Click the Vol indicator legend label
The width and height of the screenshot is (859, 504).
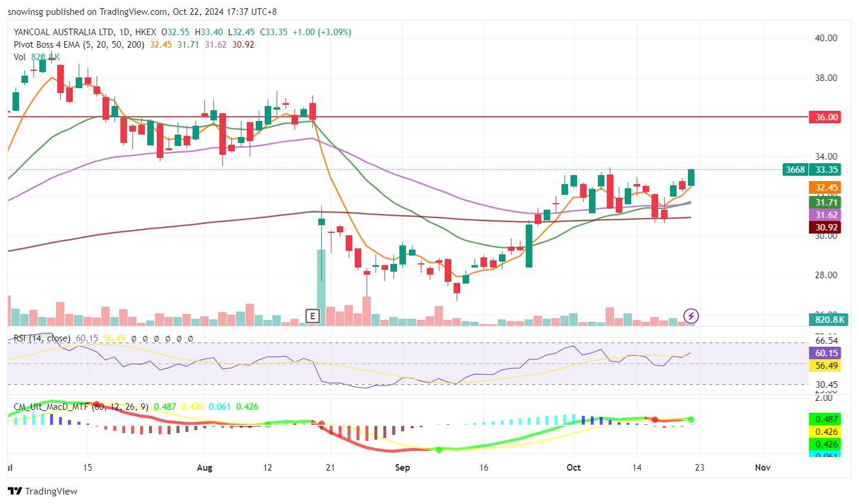coord(20,57)
